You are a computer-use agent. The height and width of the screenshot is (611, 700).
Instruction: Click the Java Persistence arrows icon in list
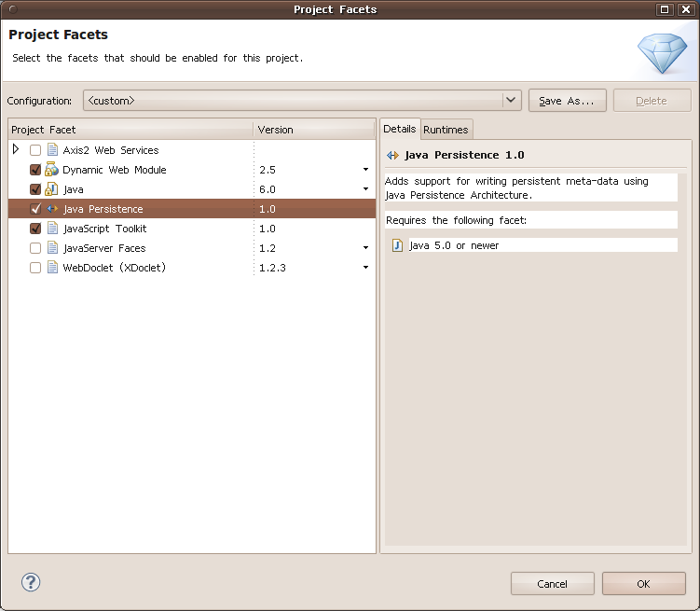point(52,209)
